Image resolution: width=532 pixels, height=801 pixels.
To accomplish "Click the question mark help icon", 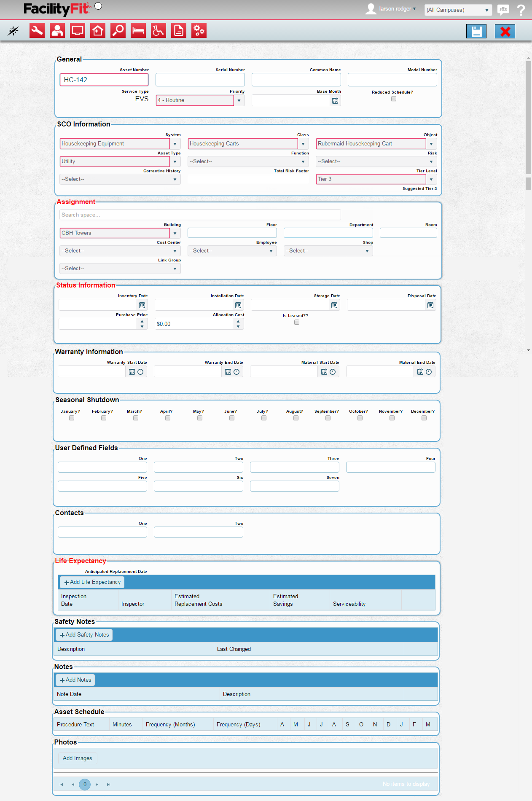I will pos(521,10).
